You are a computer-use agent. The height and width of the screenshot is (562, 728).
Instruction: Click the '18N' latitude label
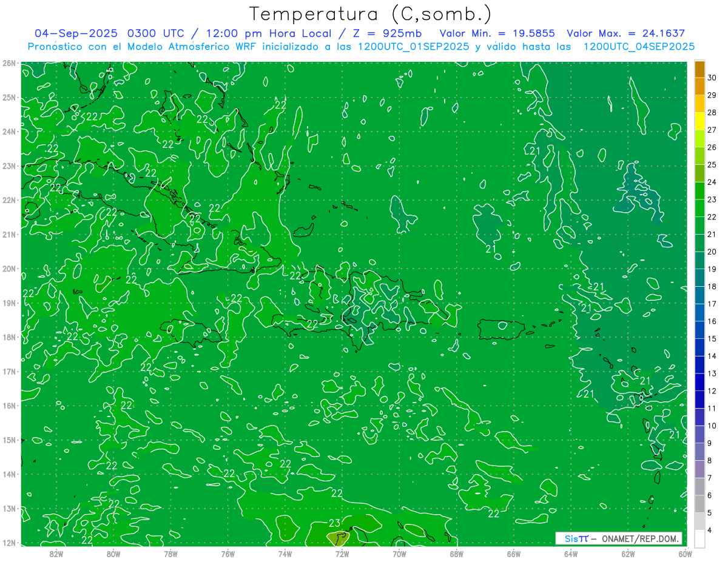(9, 337)
